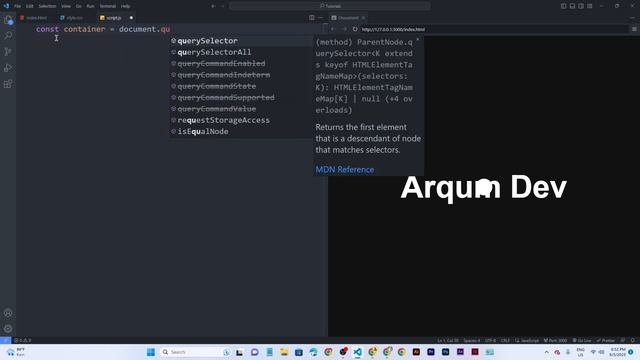Open Adobe Illustrator taskbar icon

click(x=416, y=352)
